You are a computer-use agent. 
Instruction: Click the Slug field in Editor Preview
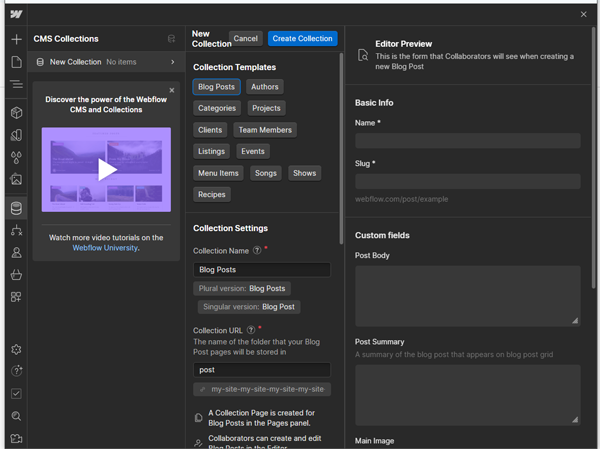click(468, 181)
